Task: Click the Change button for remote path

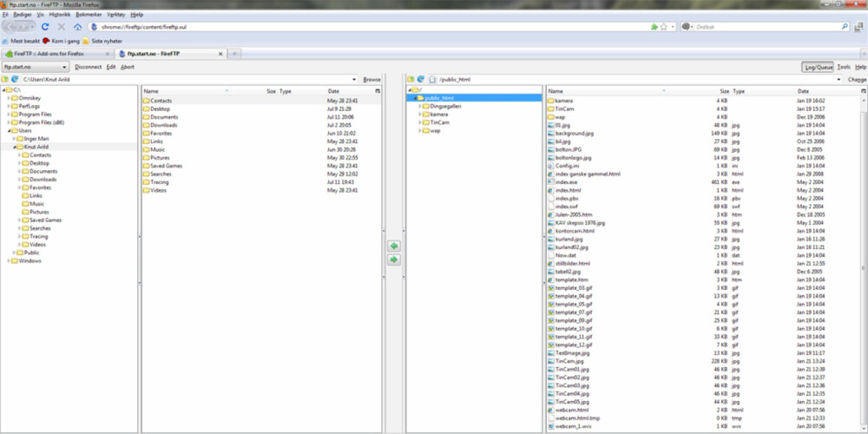Action: coord(858,80)
